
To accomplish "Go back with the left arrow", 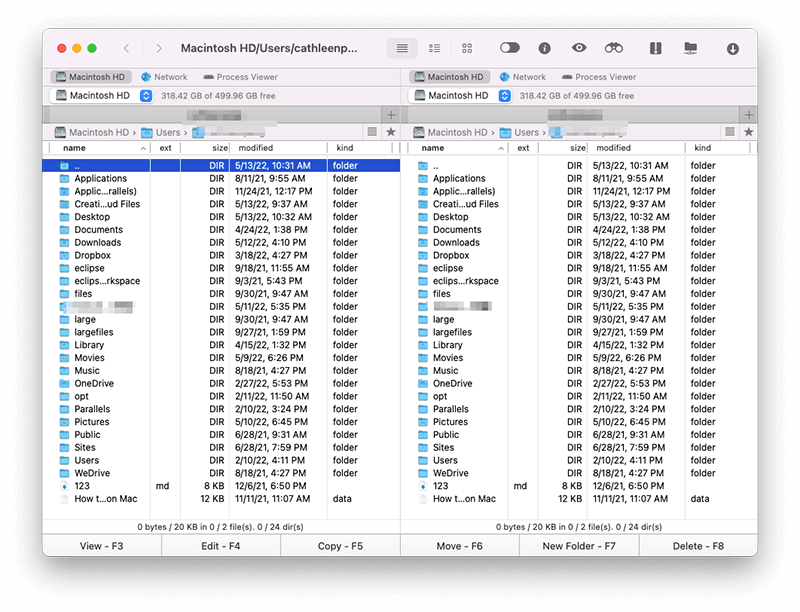I will (x=126, y=48).
